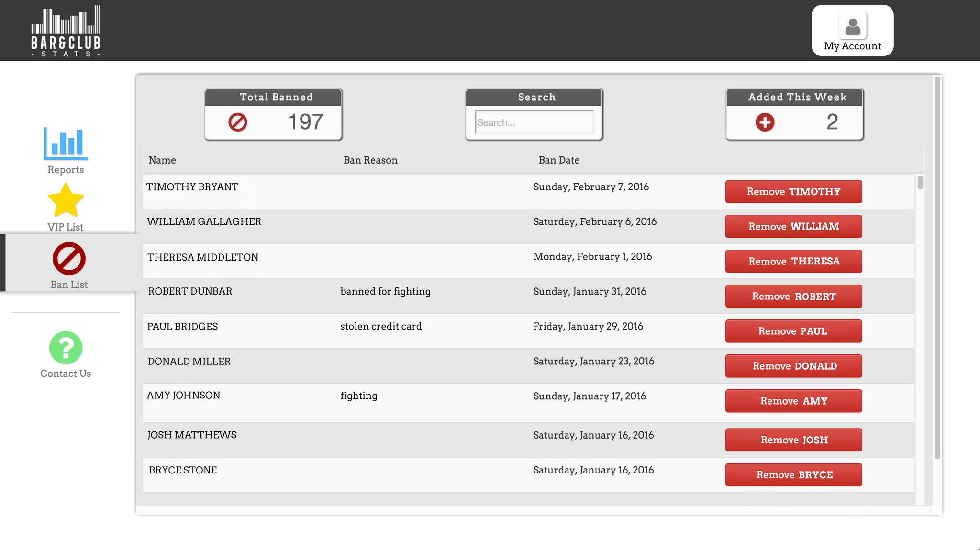Click the Ban Date column header
Viewport: 980px width, 550px height.
coord(559,160)
